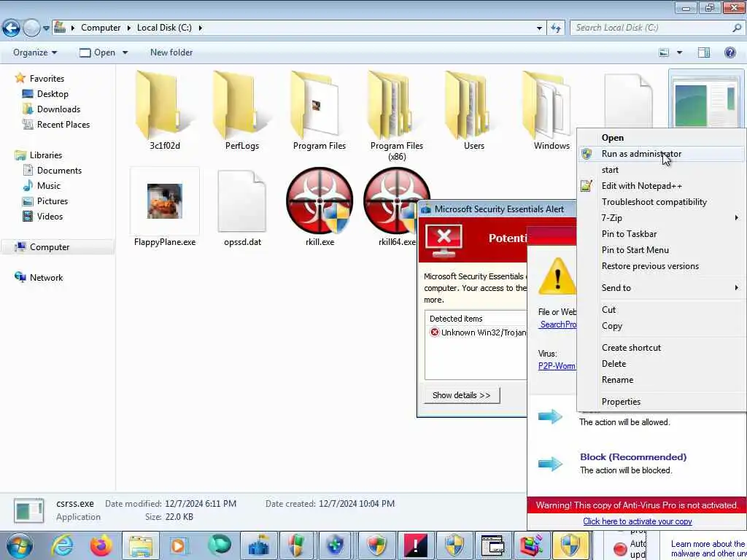The height and width of the screenshot is (560, 747).
Task: Select the Windows folder icon
Action: click(x=546, y=105)
